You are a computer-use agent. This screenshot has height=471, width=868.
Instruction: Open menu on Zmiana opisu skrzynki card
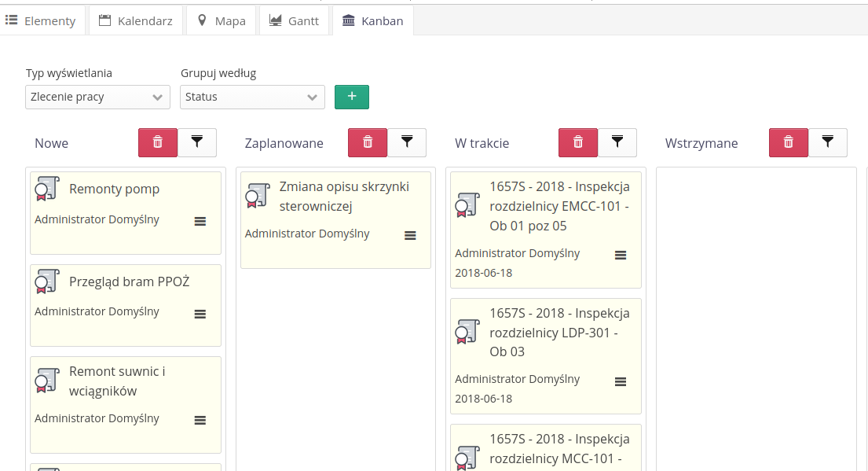click(x=410, y=235)
